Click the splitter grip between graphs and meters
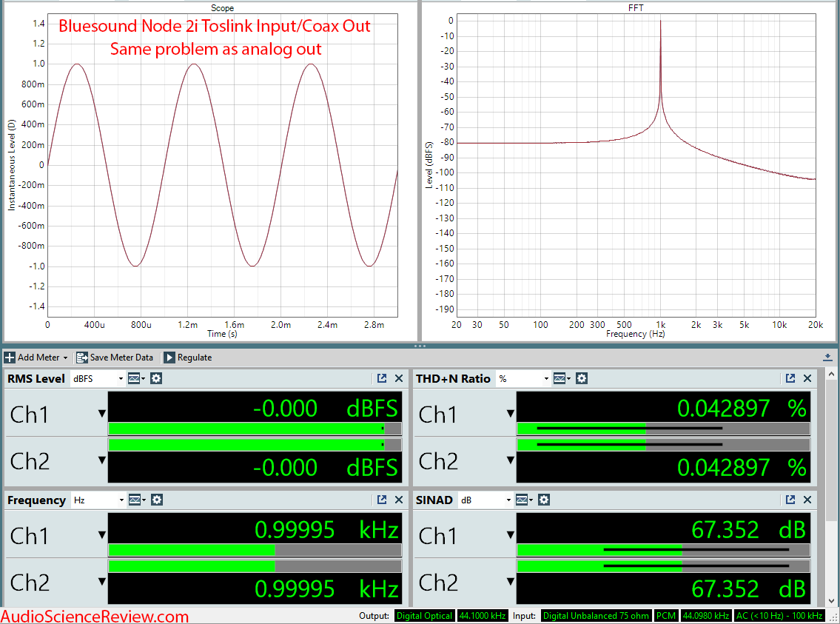The height and width of the screenshot is (624, 840). (x=420, y=346)
